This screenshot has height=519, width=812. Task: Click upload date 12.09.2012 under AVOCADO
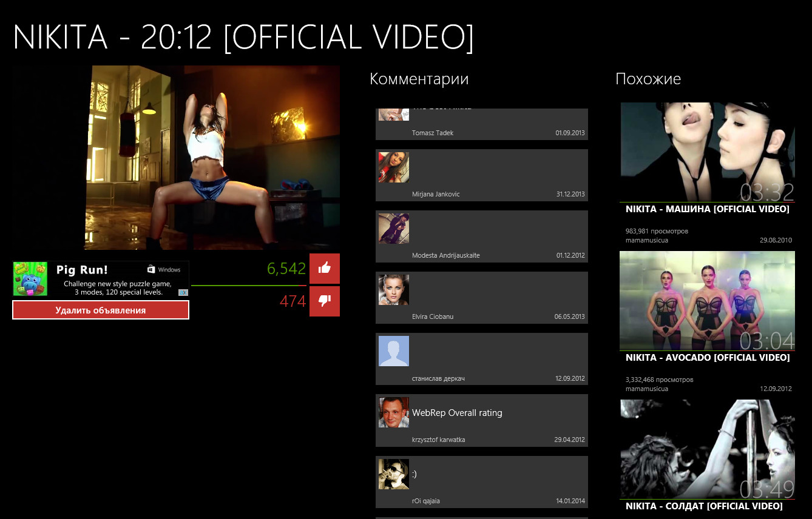(776, 389)
